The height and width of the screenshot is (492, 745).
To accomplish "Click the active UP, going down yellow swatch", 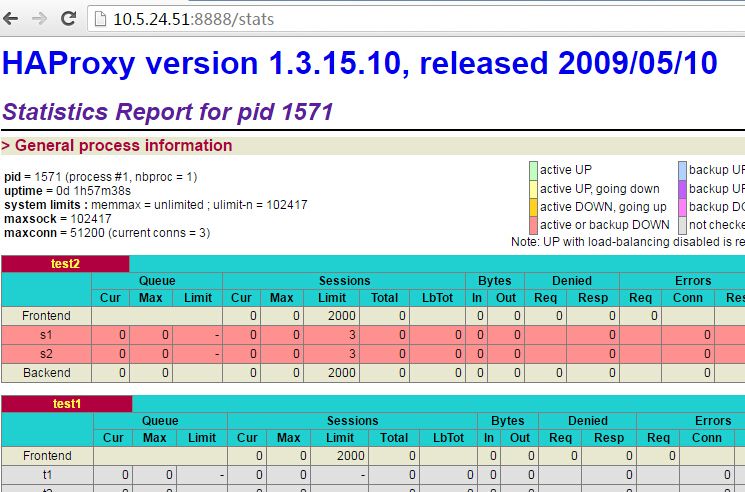I will tap(533, 189).
